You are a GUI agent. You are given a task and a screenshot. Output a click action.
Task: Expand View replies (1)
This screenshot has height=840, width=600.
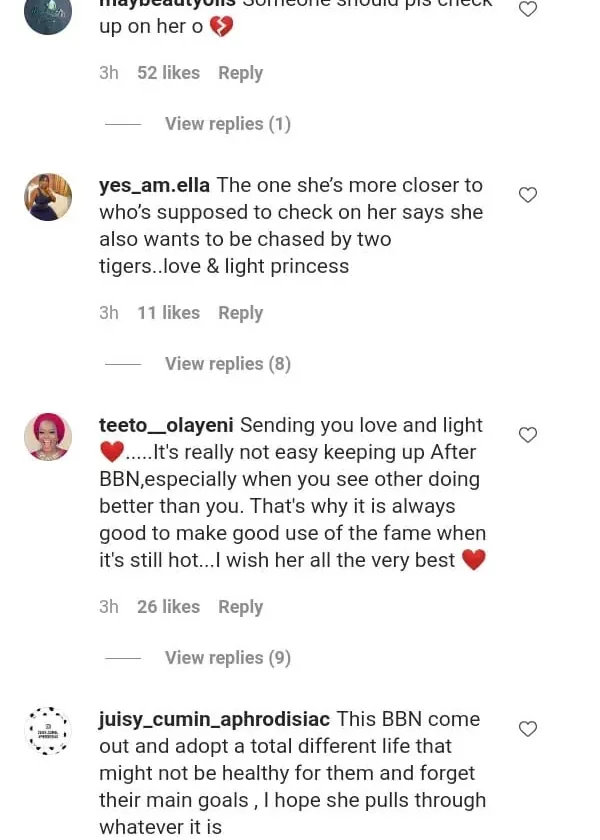click(227, 124)
